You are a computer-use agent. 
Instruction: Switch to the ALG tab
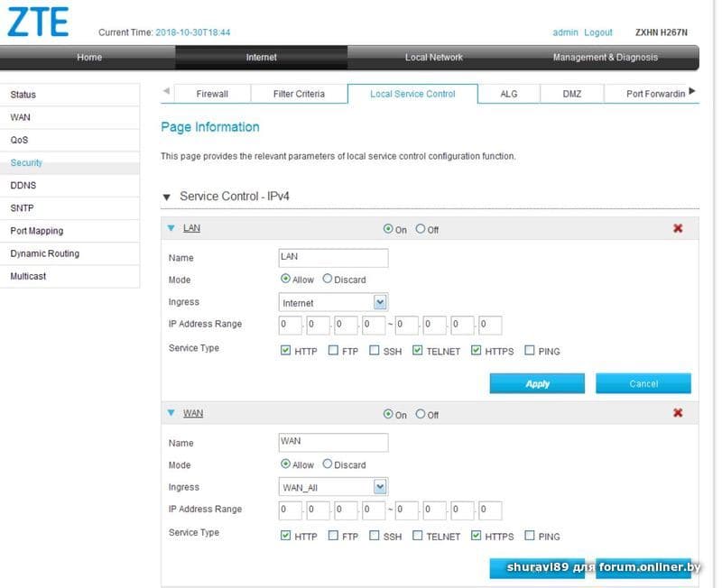(509, 94)
